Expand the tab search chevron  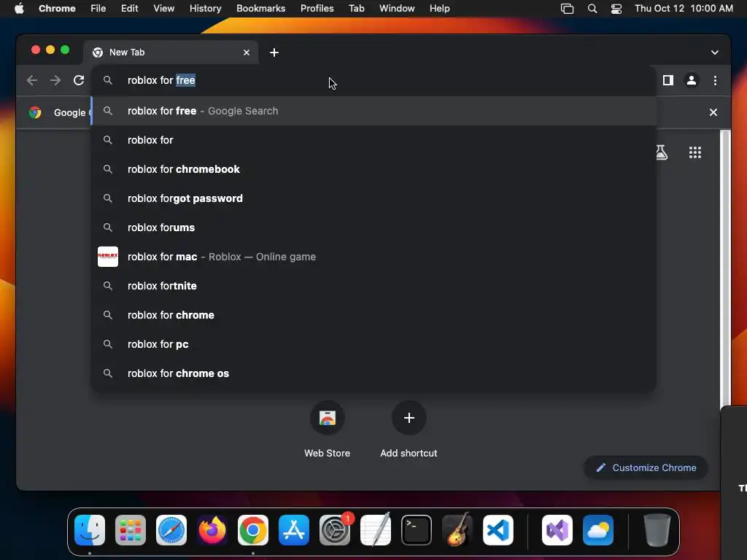(x=715, y=52)
